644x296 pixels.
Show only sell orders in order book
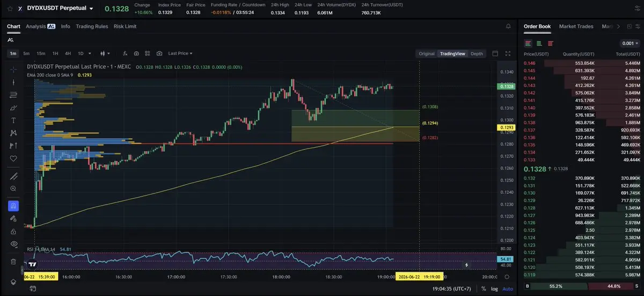550,43
